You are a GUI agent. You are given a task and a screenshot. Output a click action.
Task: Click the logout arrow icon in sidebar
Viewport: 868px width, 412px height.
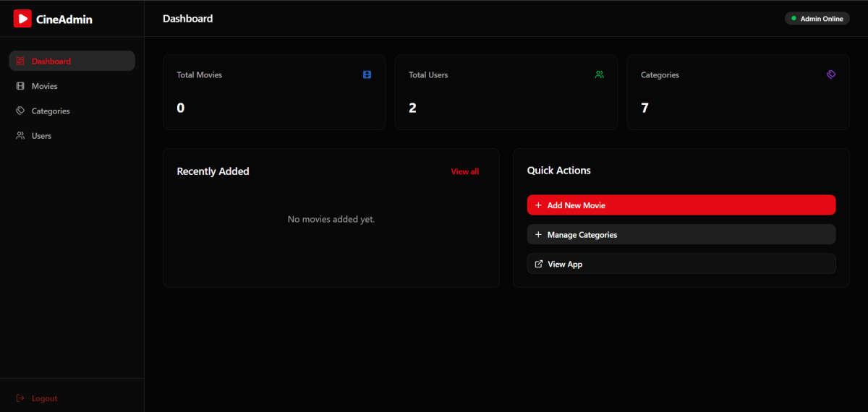(20, 398)
